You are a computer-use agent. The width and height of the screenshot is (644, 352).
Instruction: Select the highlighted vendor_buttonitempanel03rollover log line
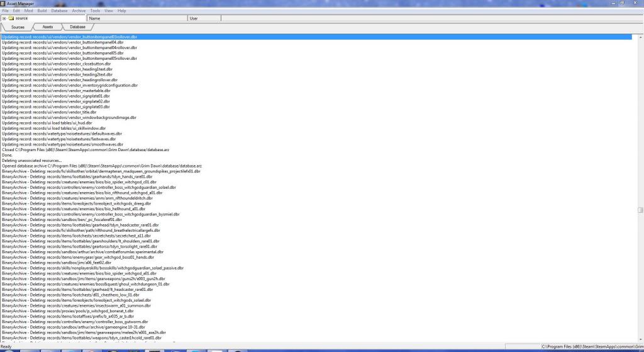[x=69, y=37]
